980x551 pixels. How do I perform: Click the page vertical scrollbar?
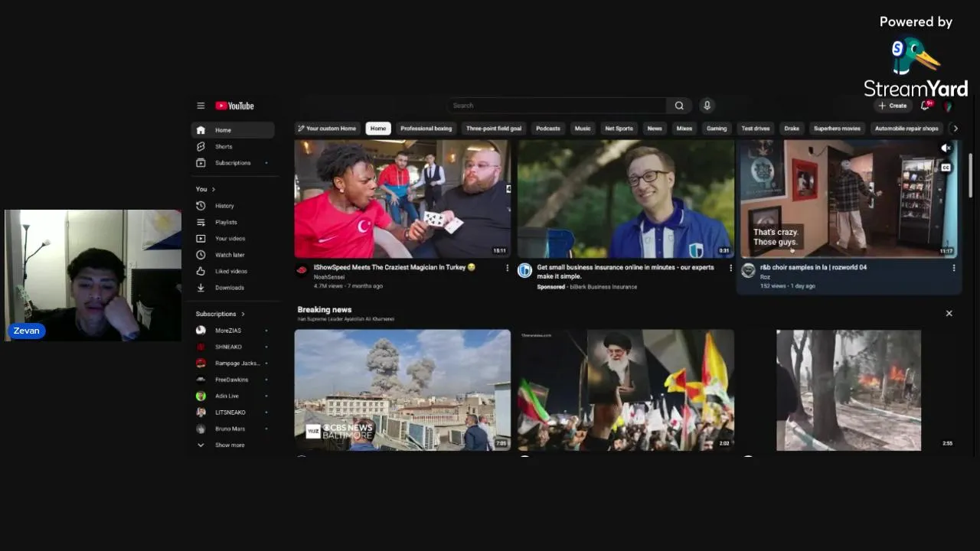pos(970,174)
